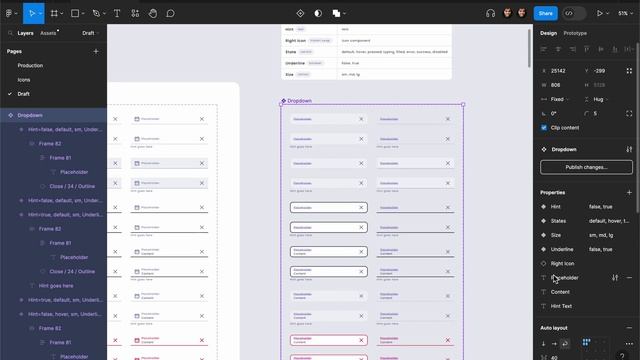Screen dimensions: 640x360
Task: Select the Comment tool
Action: (x=170, y=13)
